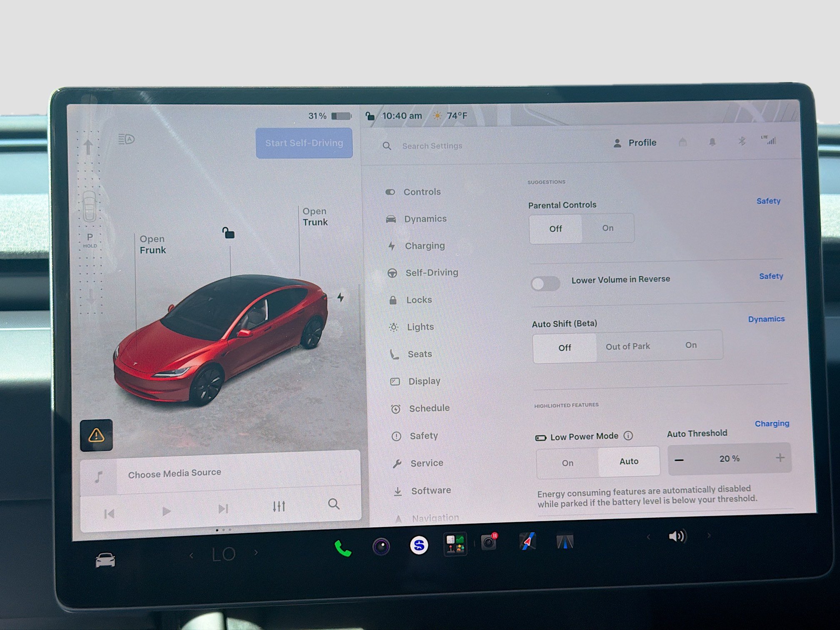This screenshot has height=630, width=840.
Task: Follow Safety link beside Parental Controls
Action: pos(768,201)
